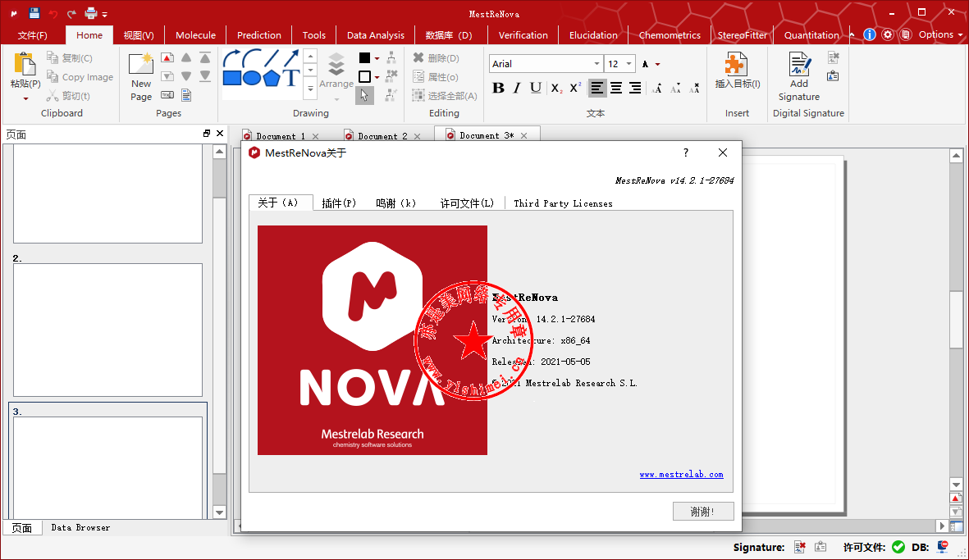Select the straight arrow drawing tool
969x560 pixels.
(x=291, y=59)
